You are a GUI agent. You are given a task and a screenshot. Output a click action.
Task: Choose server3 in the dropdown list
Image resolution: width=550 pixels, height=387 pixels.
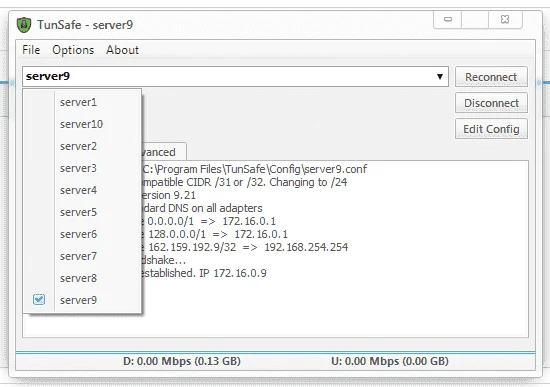click(82, 168)
